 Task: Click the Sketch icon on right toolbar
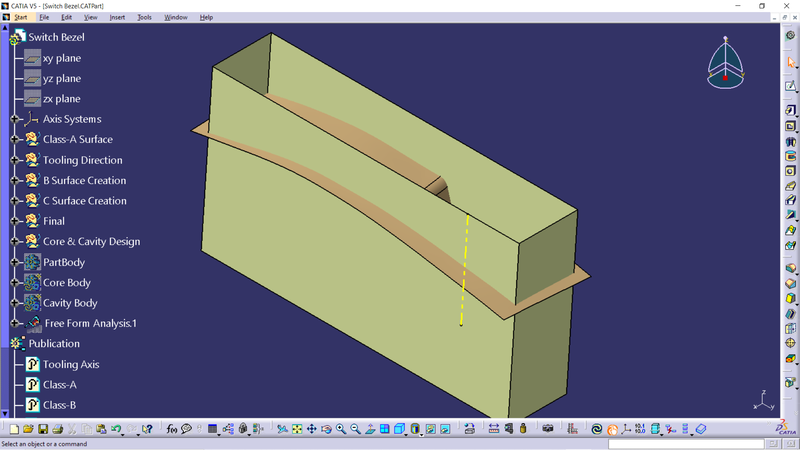(x=790, y=86)
